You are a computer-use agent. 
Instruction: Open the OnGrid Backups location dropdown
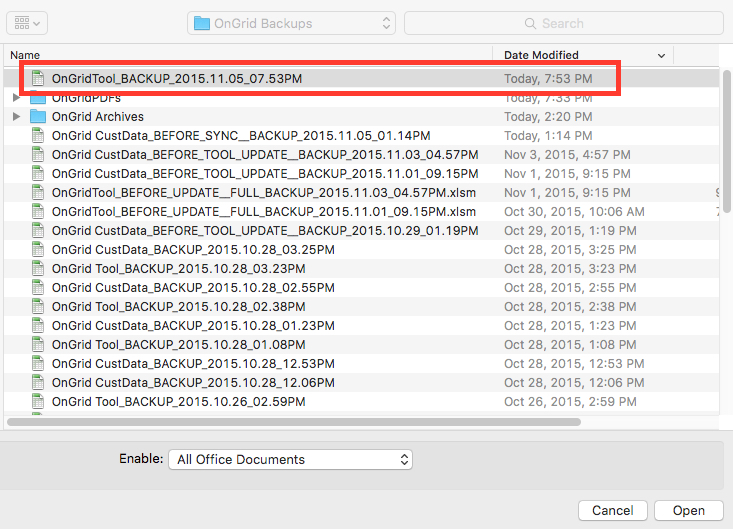pos(291,23)
